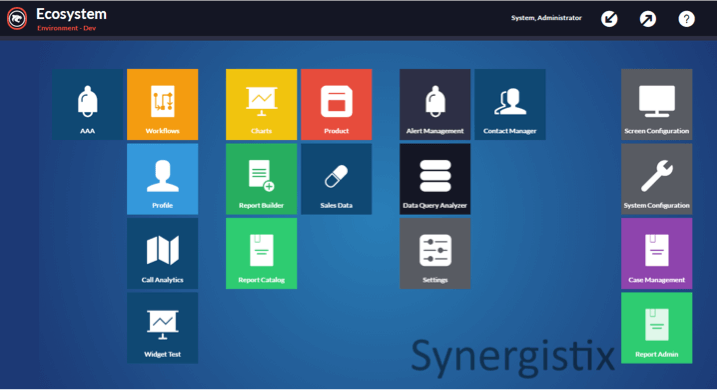Open Alert Management tile

[x=435, y=104]
